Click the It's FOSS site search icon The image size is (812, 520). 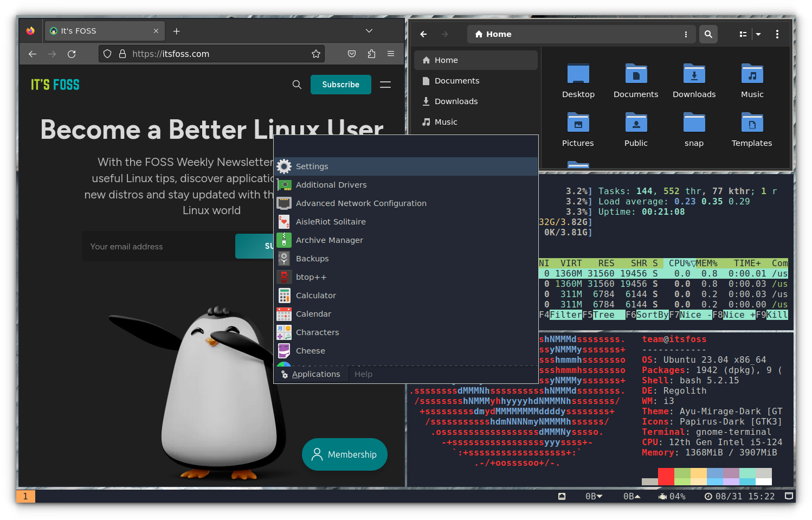pyautogui.click(x=297, y=85)
